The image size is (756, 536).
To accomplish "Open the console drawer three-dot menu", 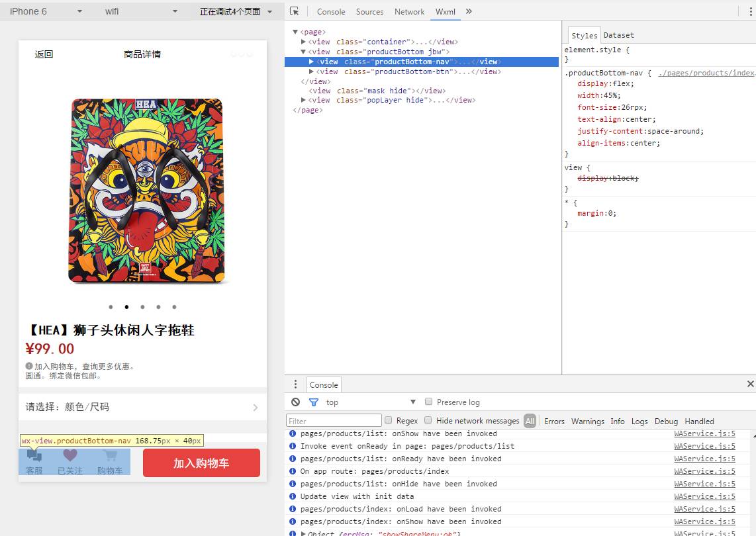I will tap(295, 384).
